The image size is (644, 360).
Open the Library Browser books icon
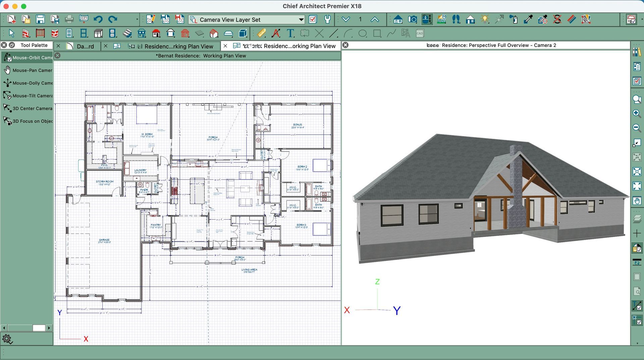[637, 52]
